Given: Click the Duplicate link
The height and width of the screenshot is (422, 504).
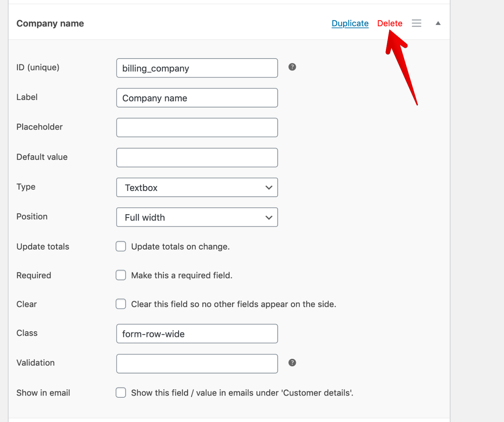Looking at the screenshot, I should tap(350, 24).
